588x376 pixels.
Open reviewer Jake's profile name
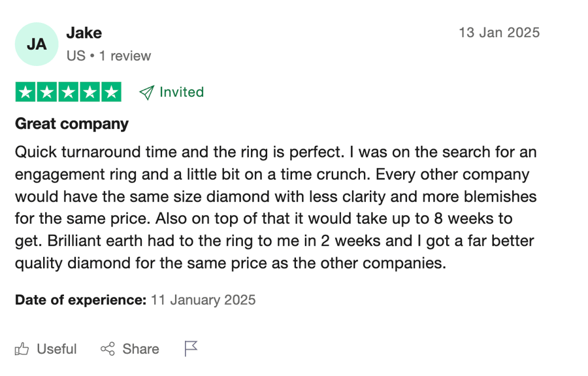point(84,33)
